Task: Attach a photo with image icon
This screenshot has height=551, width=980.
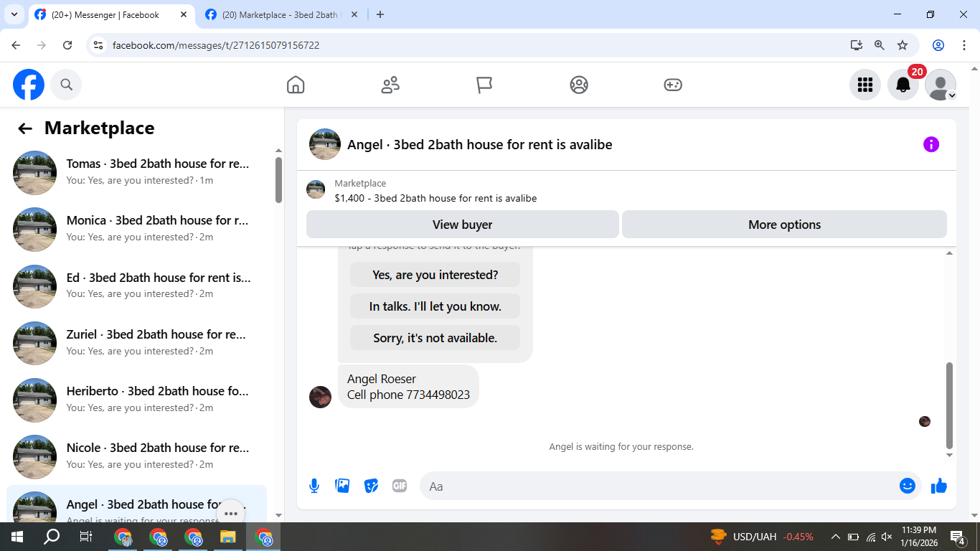Action: [343, 486]
